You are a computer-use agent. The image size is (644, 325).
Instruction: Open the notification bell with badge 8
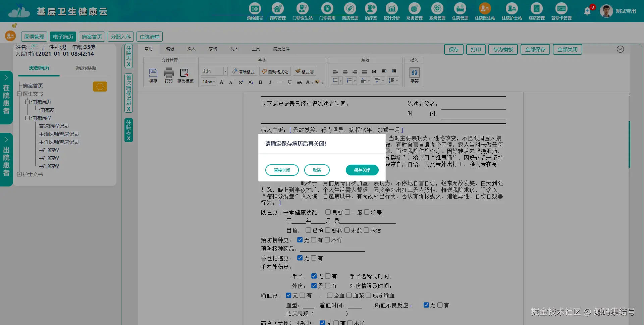pyautogui.click(x=587, y=11)
